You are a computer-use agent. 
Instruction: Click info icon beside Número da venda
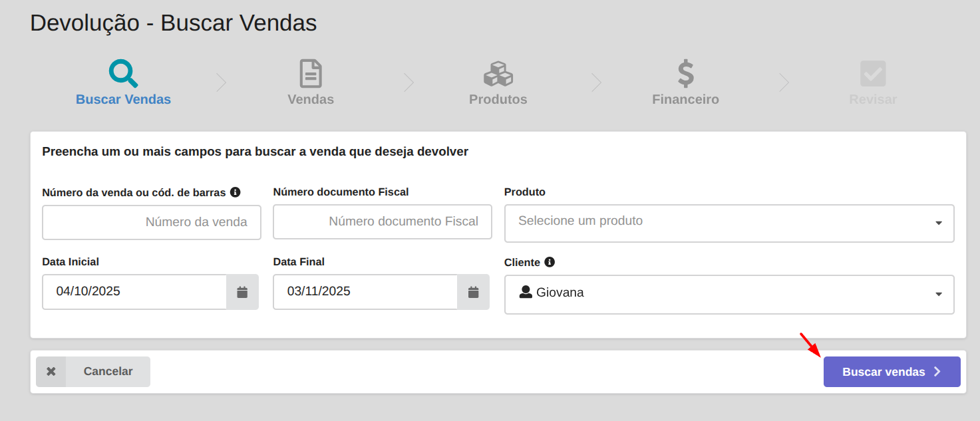(235, 192)
